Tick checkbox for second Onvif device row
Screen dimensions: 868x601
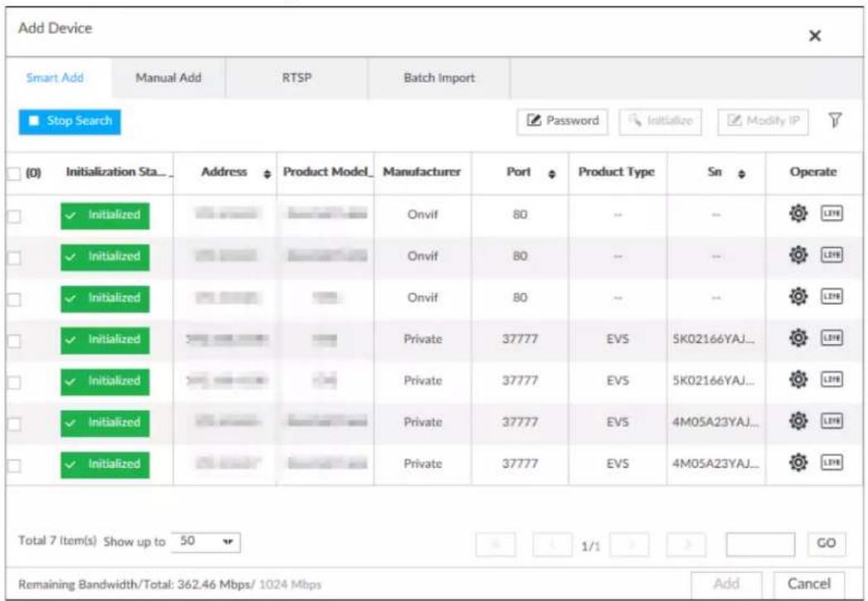(14, 257)
